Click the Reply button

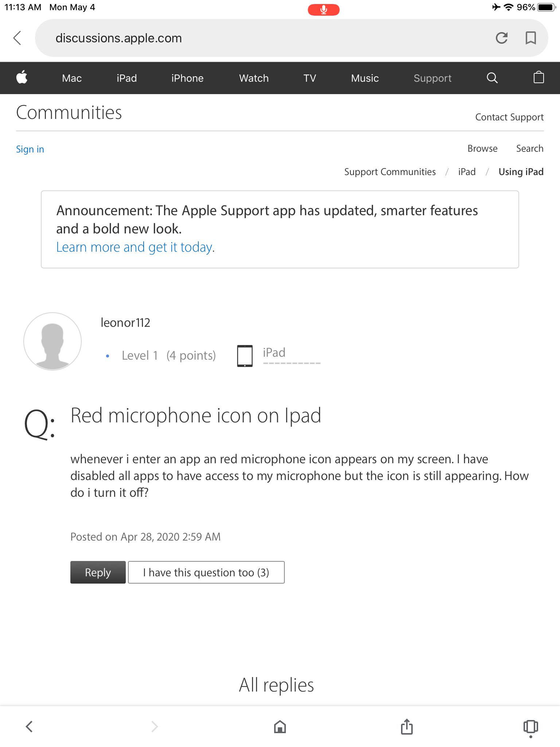tap(98, 572)
